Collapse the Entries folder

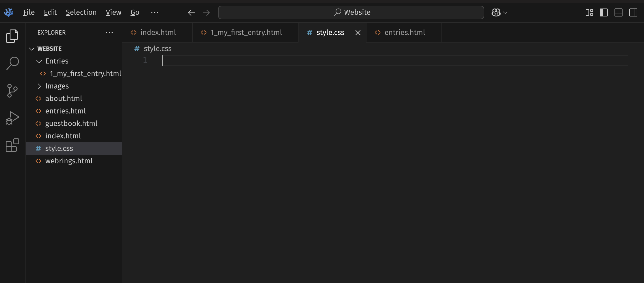[x=39, y=61]
